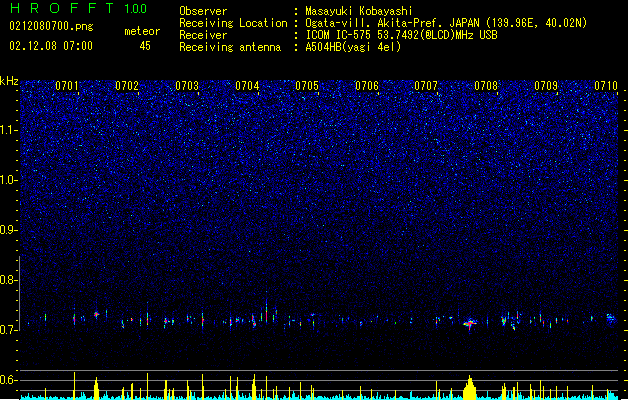Click the large yellow intensity peak below 0708

tap(470, 388)
